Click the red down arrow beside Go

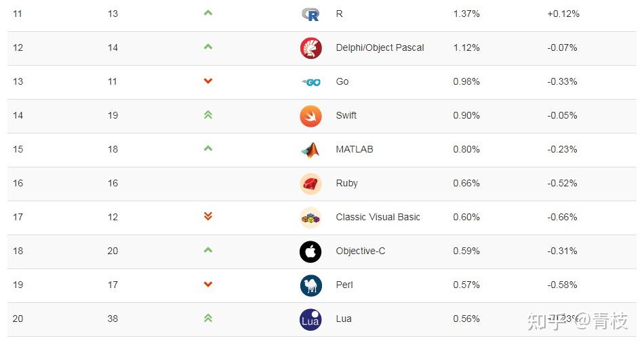208,81
